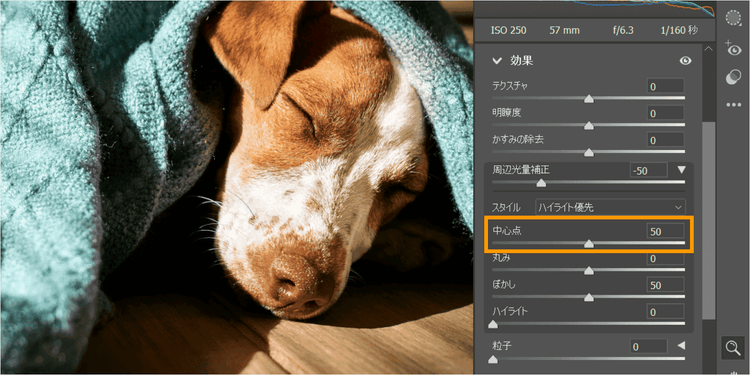Image resolution: width=750 pixels, height=375 pixels.
Task: Click the 明瞭度 slider handle
Action: point(589,125)
